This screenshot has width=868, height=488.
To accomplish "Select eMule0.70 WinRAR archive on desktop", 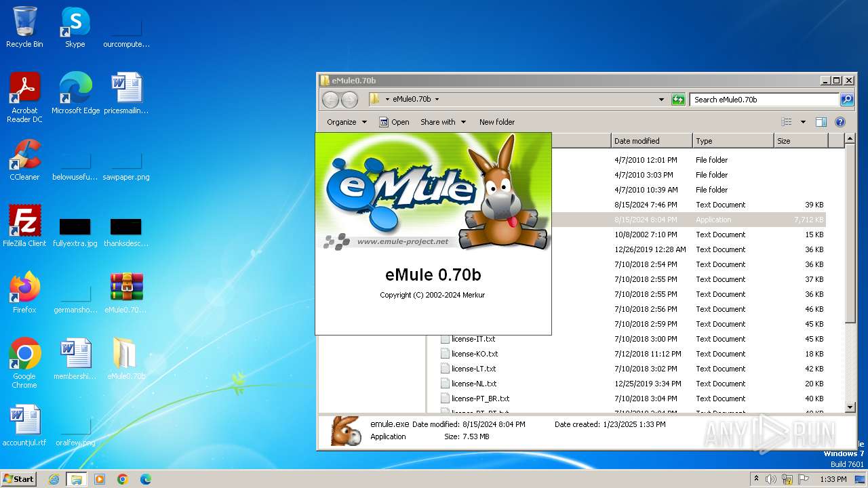I will pos(126,293).
